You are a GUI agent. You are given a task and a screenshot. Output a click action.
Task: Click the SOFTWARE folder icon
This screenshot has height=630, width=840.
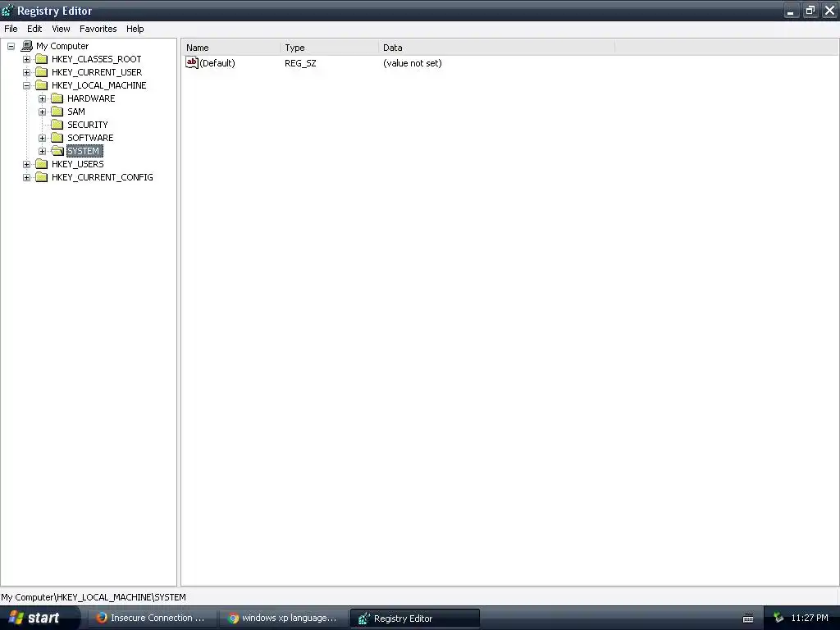(x=57, y=138)
